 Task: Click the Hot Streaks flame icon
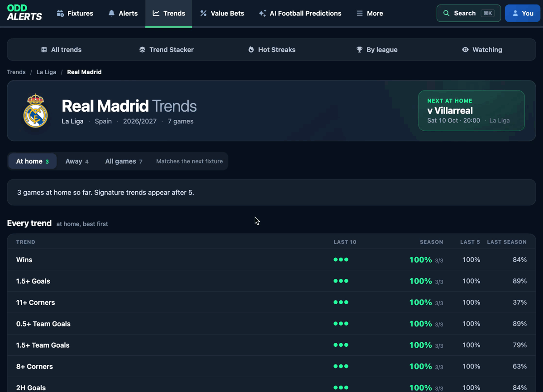[x=251, y=50]
